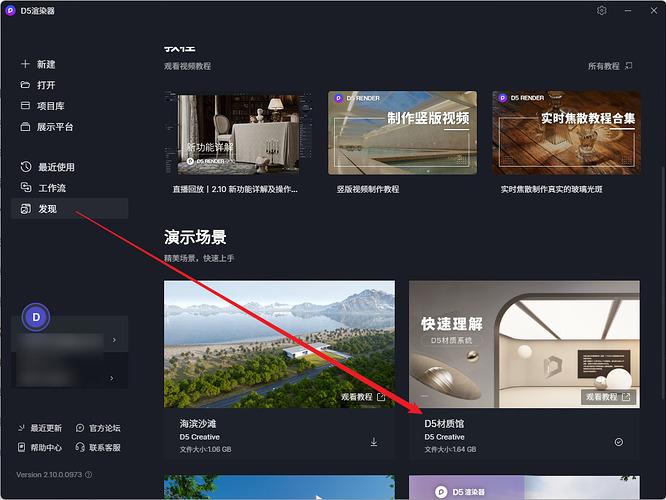Click the 文件大小:1.06 GB text
The image size is (666, 500).
pos(205,449)
